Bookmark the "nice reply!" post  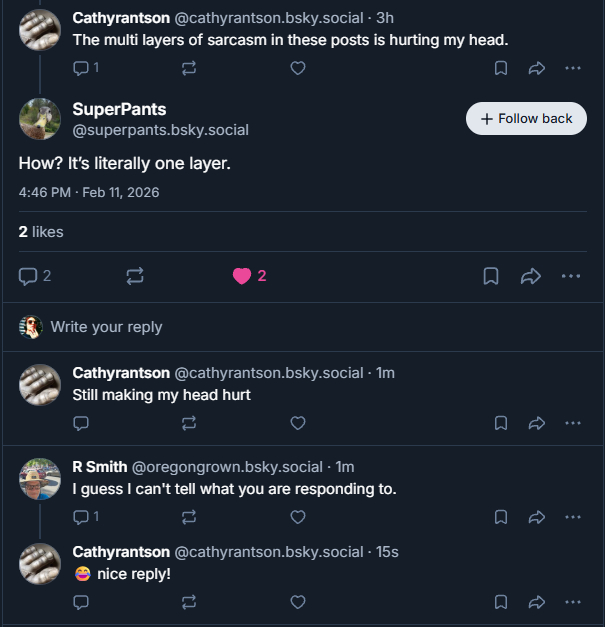501,602
